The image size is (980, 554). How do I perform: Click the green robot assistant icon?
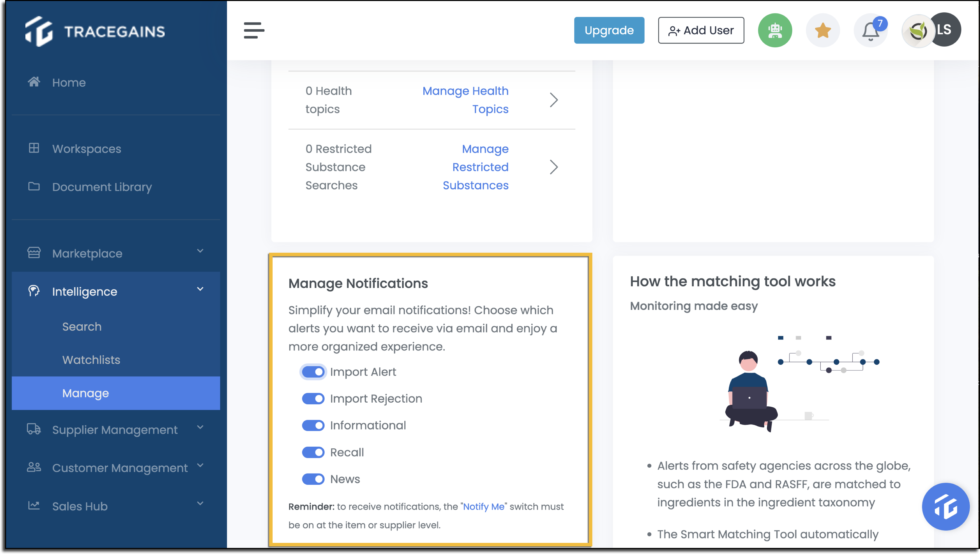775,30
